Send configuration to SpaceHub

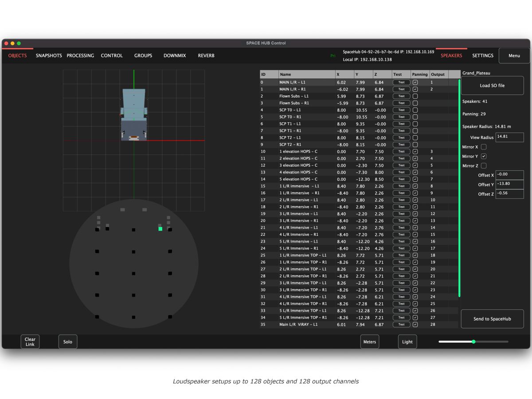tap(492, 319)
